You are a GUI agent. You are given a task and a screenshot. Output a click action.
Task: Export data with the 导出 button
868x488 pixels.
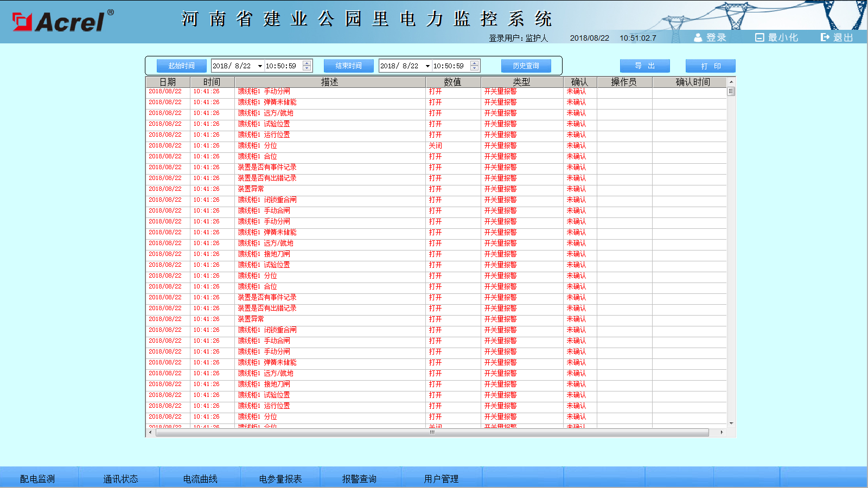coord(645,66)
